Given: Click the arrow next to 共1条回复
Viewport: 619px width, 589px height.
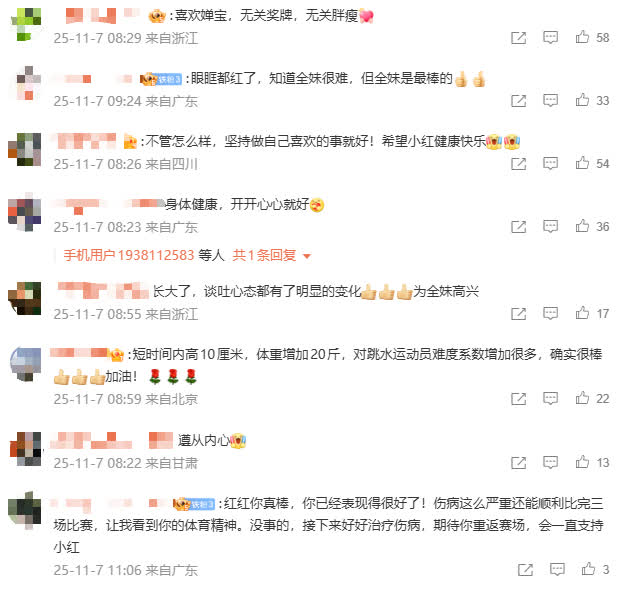Looking at the screenshot, I should click(307, 256).
